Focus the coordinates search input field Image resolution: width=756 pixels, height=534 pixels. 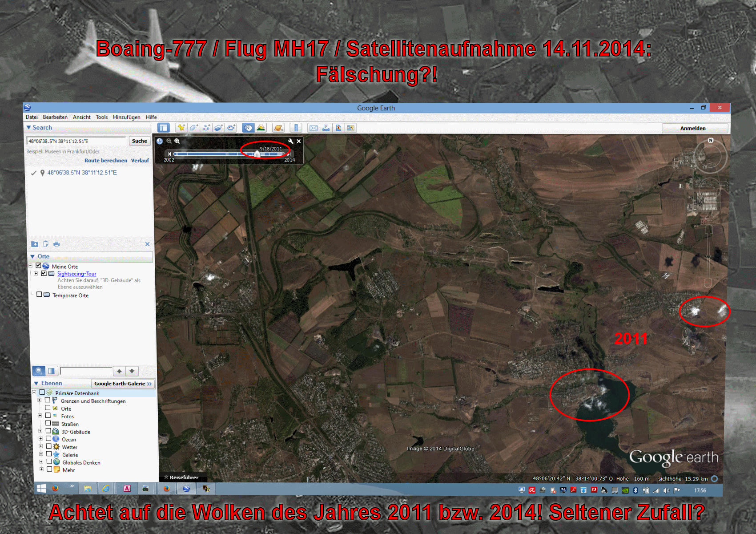[x=76, y=141]
